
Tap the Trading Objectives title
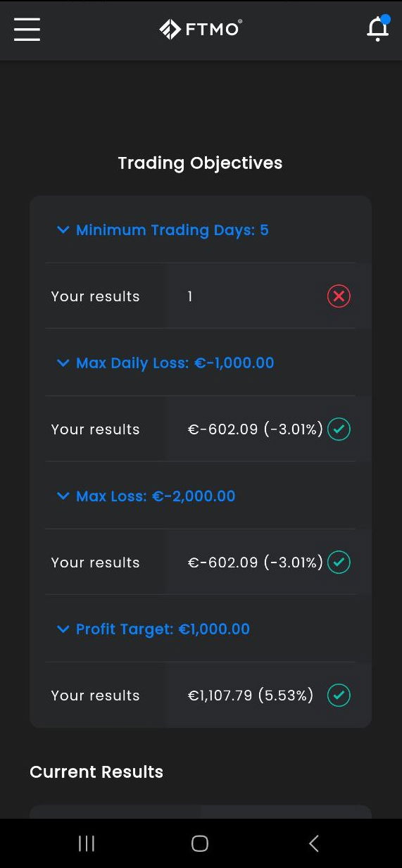pyautogui.click(x=201, y=163)
